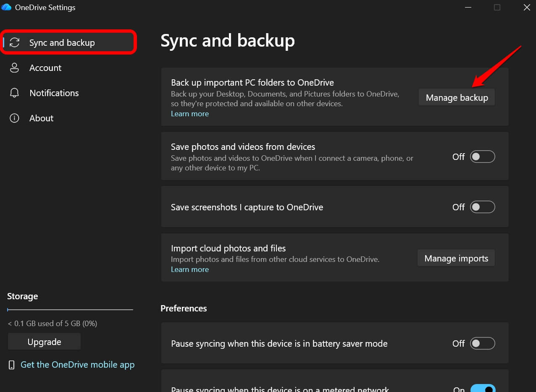Click the Storage usage progress bar
Image resolution: width=536 pixels, height=392 pixels.
point(70,310)
